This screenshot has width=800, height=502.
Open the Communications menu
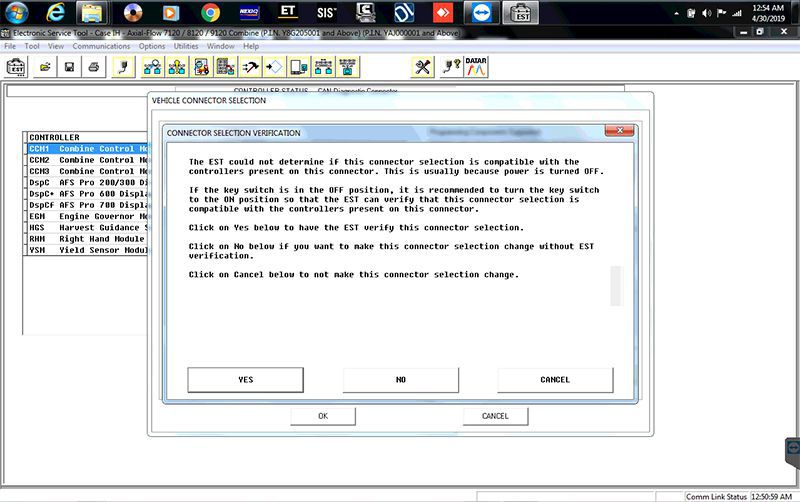[x=101, y=46]
